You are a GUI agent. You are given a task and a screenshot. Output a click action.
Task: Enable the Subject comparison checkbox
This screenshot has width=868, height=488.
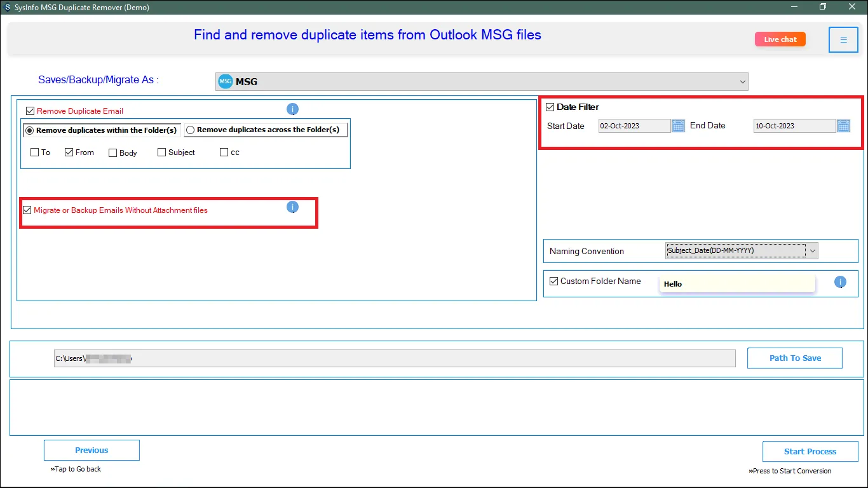[161, 152]
